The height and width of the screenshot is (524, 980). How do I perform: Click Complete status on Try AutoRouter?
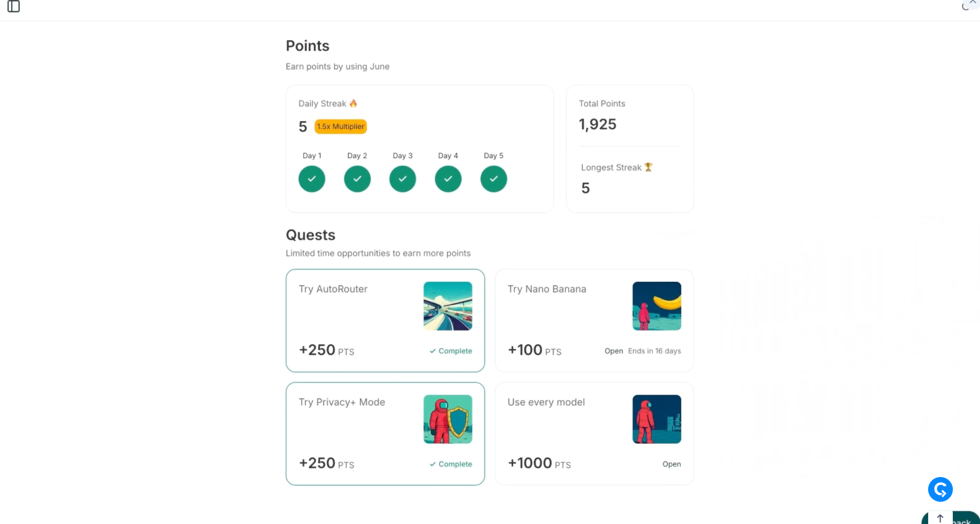pyautogui.click(x=451, y=351)
